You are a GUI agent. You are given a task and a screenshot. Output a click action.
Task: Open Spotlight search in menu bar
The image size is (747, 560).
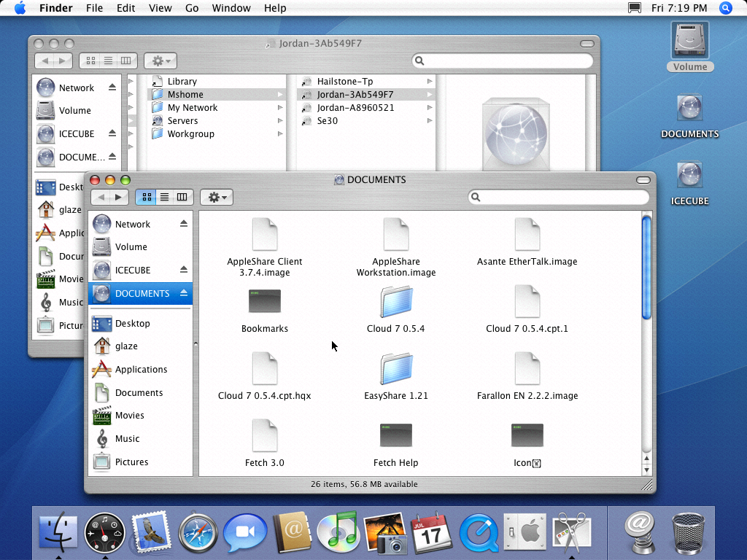click(x=726, y=8)
